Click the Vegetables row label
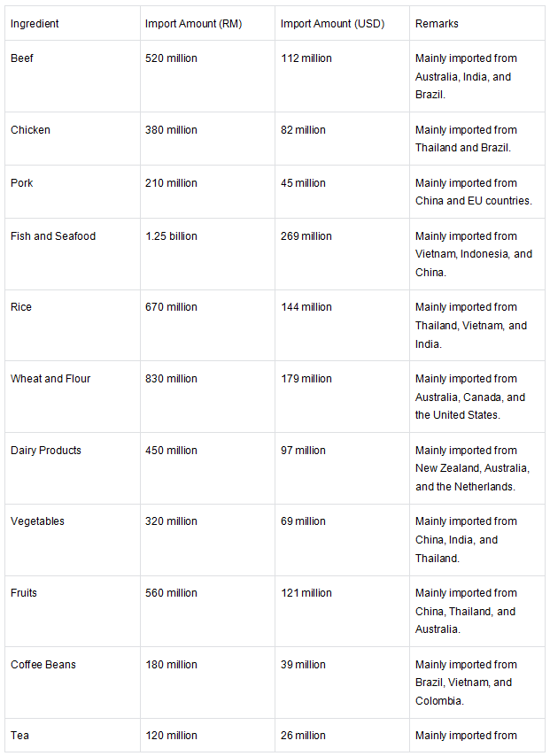 click(73, 540)
